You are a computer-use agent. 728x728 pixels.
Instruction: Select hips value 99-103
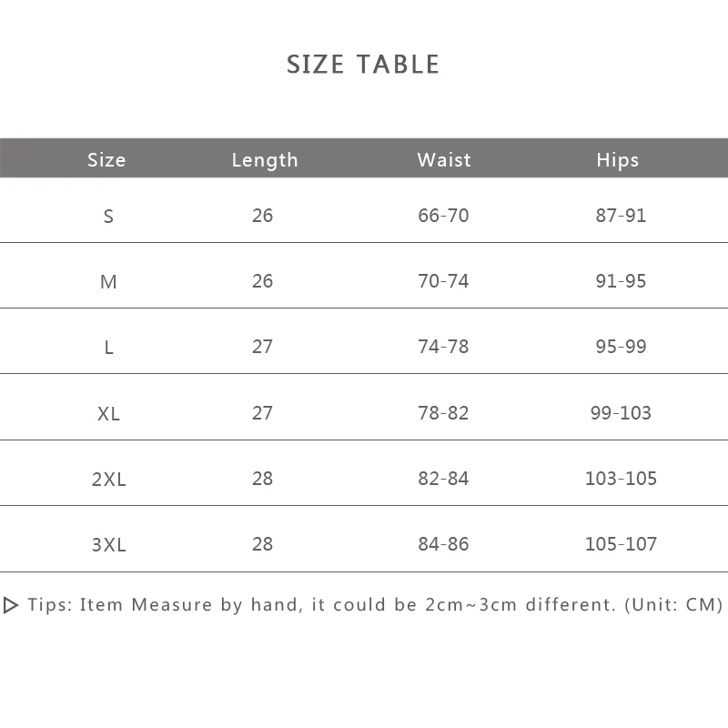tap(621, 413)
